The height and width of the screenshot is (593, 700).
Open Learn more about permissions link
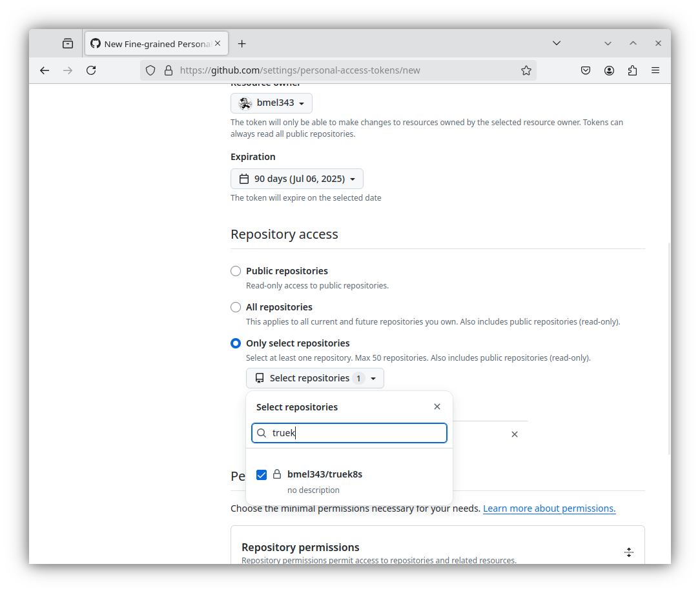tap(549, 508)
